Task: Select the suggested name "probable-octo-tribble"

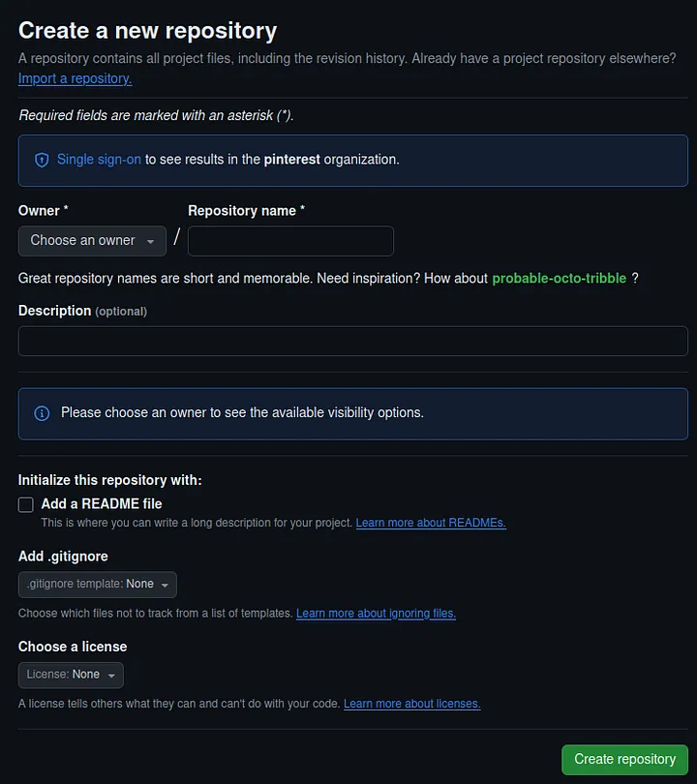Action: (x=560, y=278)
